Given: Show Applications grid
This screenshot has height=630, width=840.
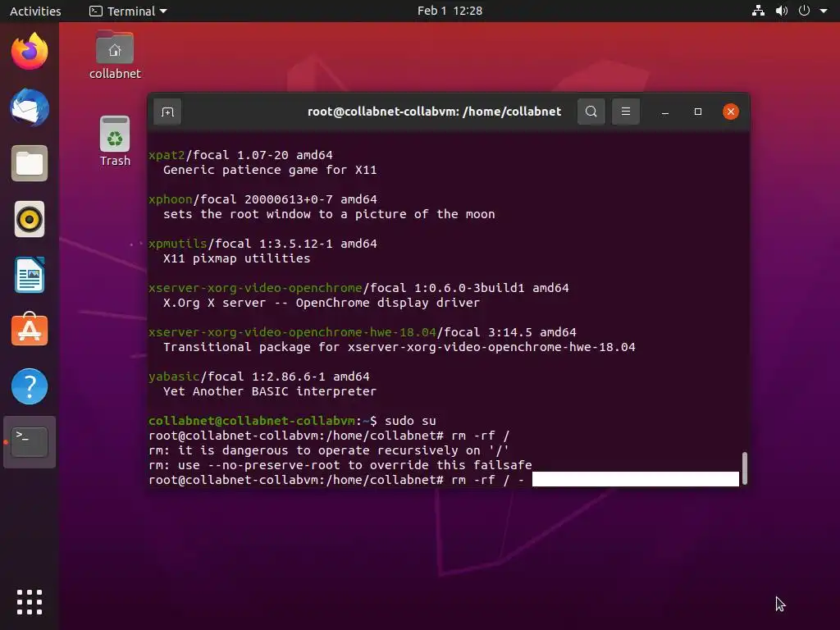Looking at the screenshot, I should pyautogui.click(x=30, y=602).
